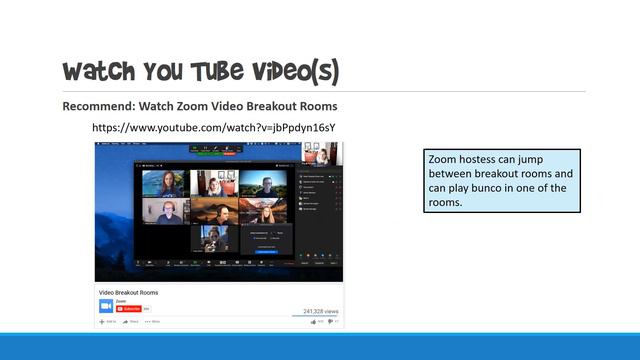Click the video camera icon in Zoom toolbar
The image size is (640, 360).
(149, 263)
